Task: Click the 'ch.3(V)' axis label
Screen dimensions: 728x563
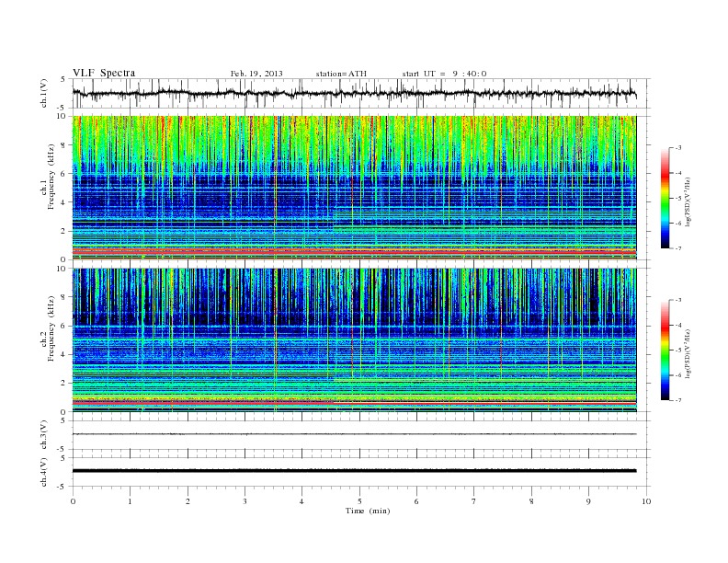Action: pyautogui.click(x=44, y=435)
